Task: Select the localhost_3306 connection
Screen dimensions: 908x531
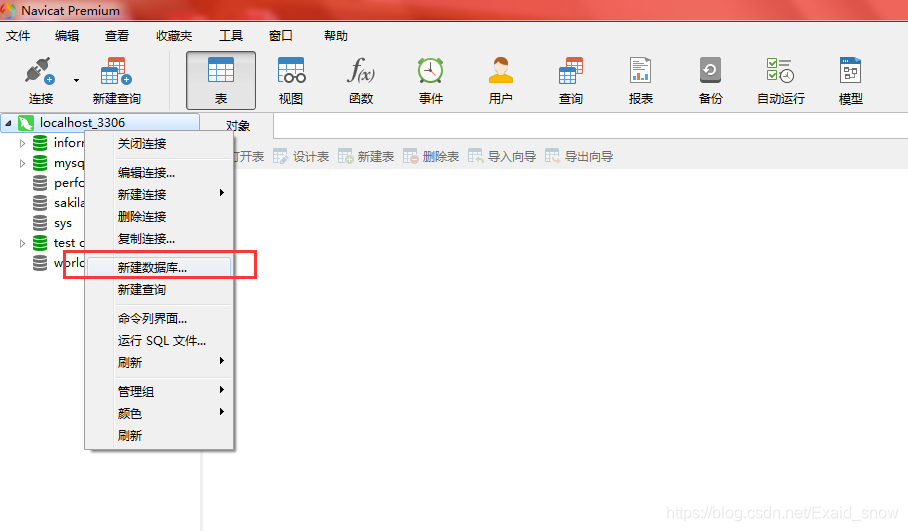Action: tap(82, 123)
